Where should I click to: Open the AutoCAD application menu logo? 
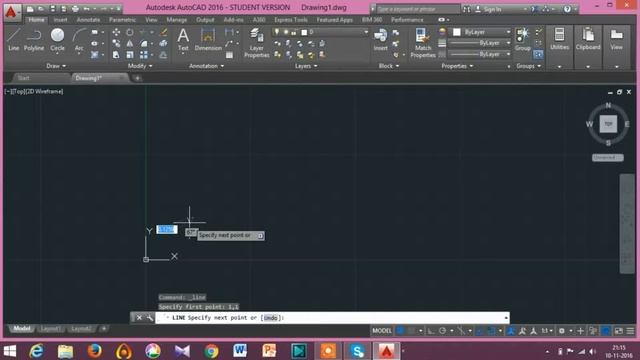[11, 12]
